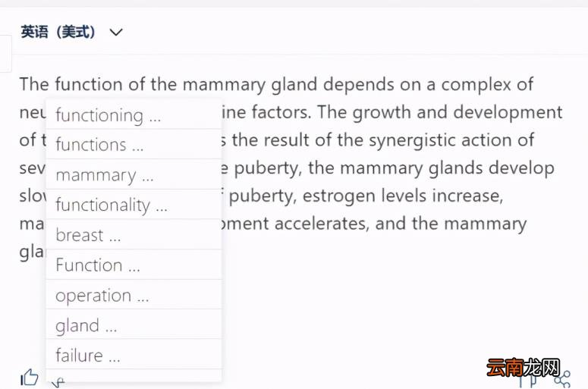The height and width of the screenshot is (389, 588).
Task: Click the word "function" in the translation
Action: click(x=89, y=84)
